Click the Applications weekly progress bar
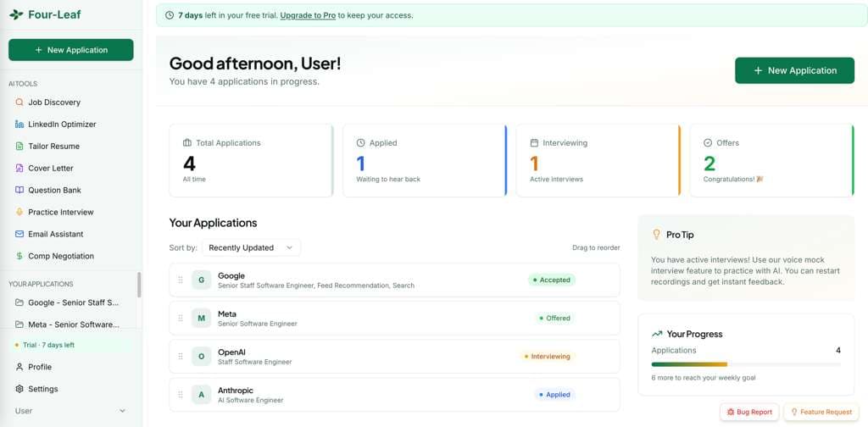Image resolution: width=868 pixels, height=427 pixels. click(x=746, y=364)
